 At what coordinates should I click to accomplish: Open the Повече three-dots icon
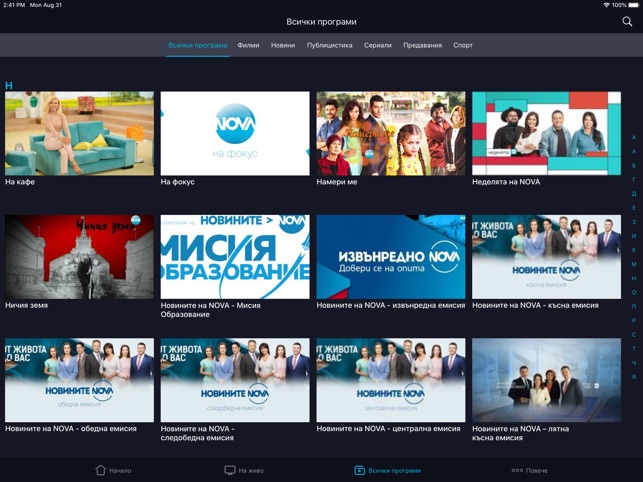pos(517,470)
